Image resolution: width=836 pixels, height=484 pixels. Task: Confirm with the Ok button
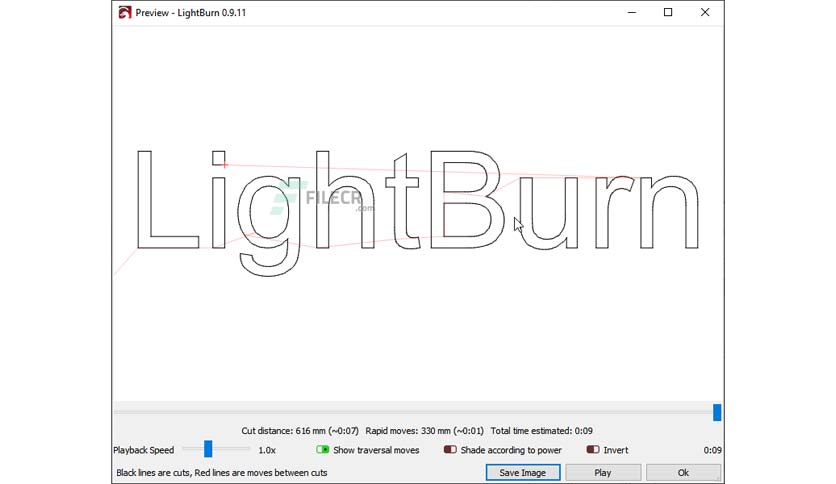683,473
